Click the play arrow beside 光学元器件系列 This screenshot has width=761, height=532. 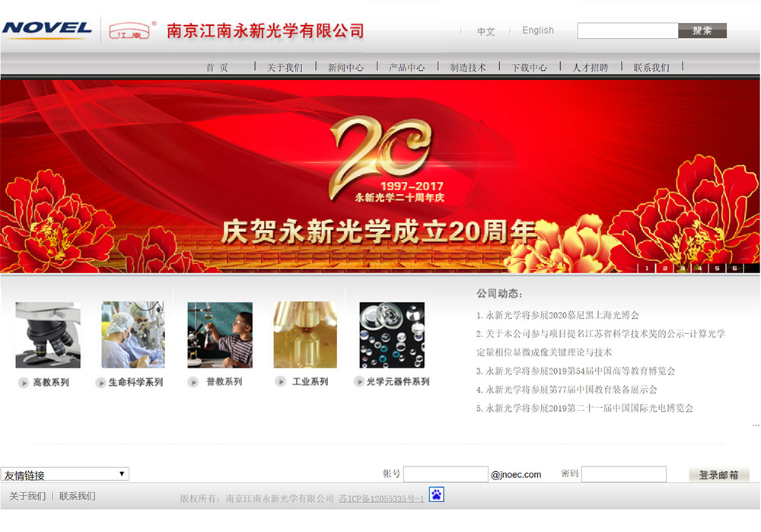358,381
